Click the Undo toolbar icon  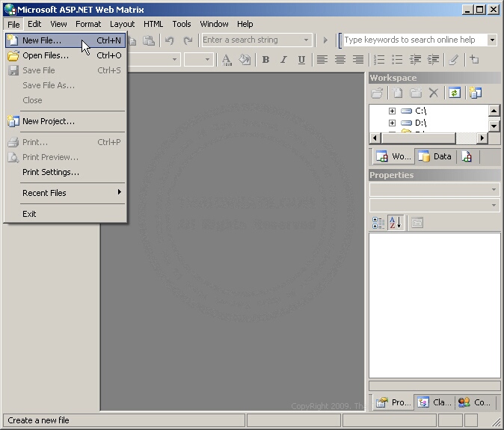point(170,40)
